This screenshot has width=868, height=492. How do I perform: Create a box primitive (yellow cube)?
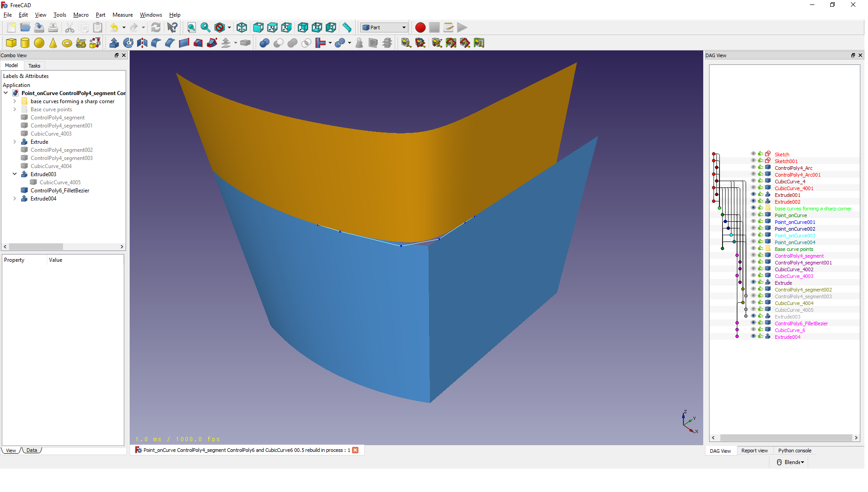(11, 43)
